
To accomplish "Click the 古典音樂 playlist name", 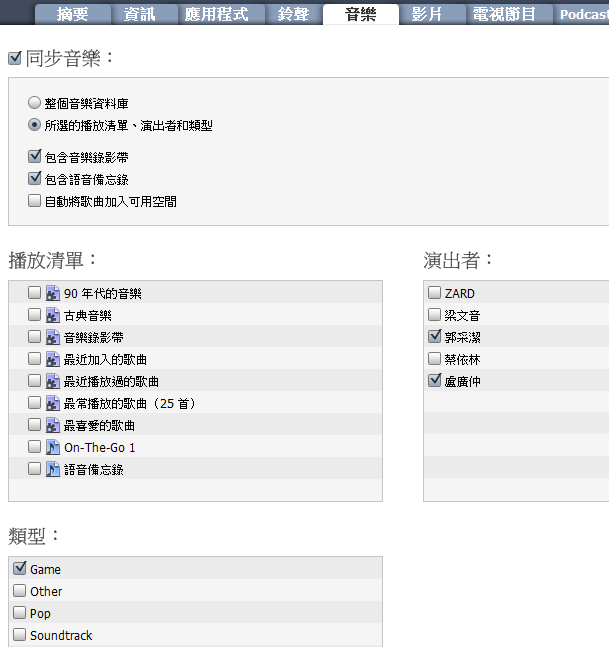I will point(88,316).
